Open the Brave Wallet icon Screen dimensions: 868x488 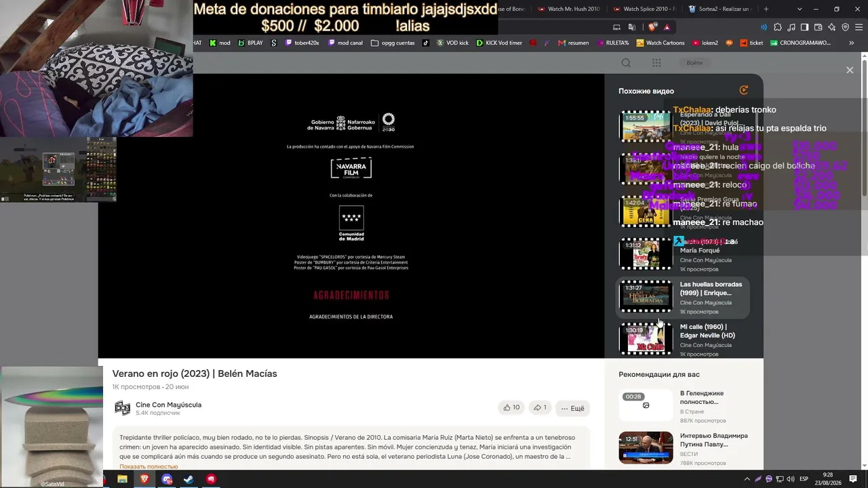pos(818,27)
